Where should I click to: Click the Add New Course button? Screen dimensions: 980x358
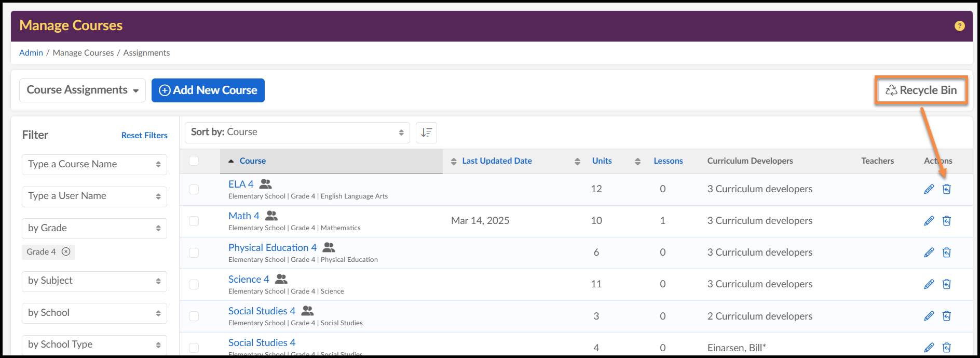pos(208,90)
